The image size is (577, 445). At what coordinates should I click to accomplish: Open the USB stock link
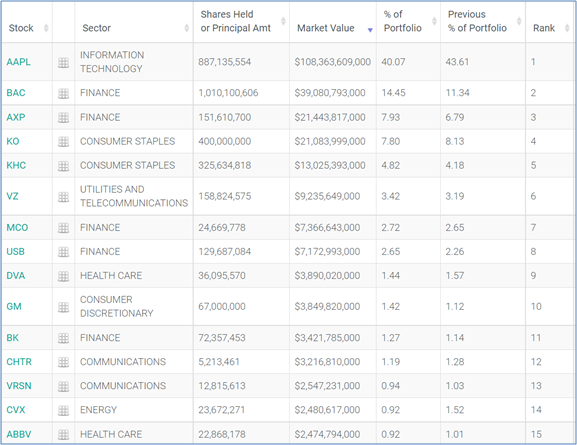pos(15,251)
